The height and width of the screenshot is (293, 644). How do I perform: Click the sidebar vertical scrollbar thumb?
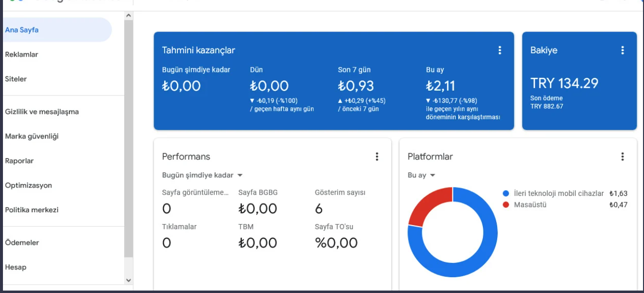[129, 139]
